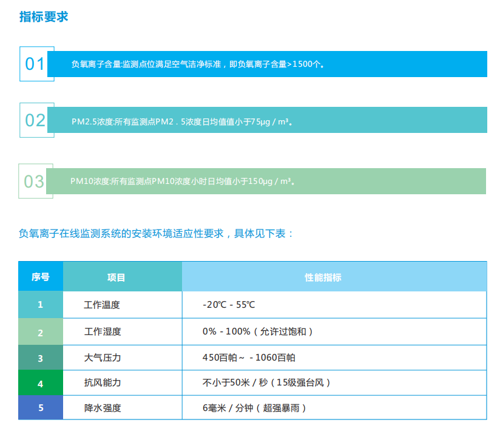Click the 降水强度 value 6毫米/分钟
The image size is (500, 448).
(x=255, y=408)
